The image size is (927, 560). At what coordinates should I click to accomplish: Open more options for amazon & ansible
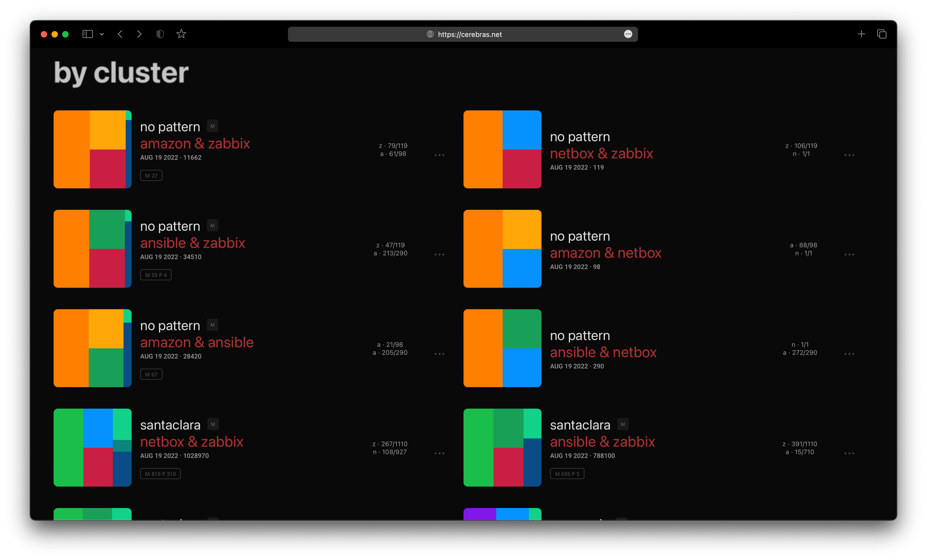(439, 354)
